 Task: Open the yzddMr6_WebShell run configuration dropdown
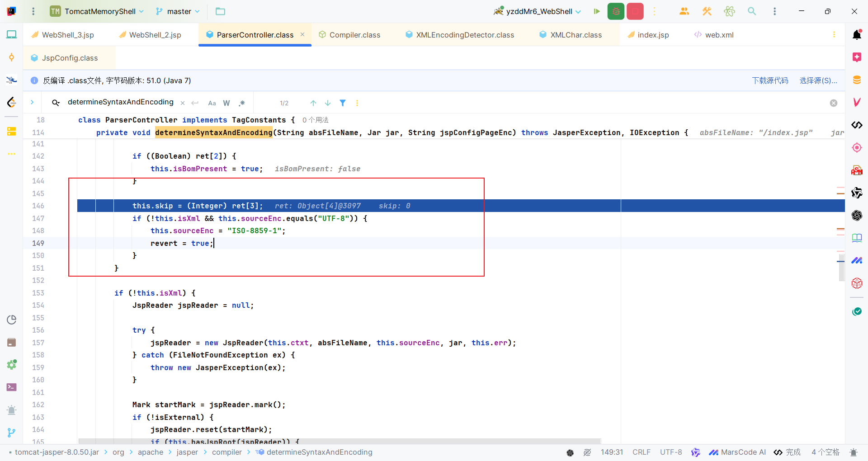(537, 11)
